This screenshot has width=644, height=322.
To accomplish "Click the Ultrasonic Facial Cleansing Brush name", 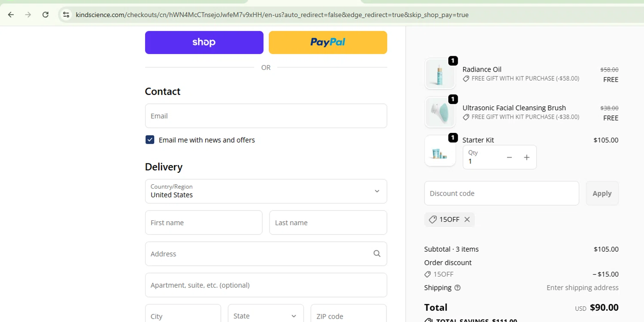I will [514, 108].
